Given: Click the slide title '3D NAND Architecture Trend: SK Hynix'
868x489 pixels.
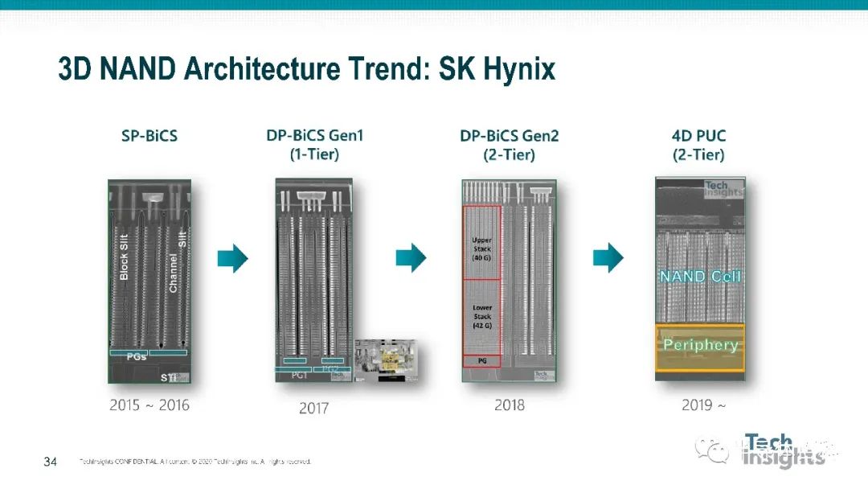Looking at the screenshot, I should [x=306, y=68].
